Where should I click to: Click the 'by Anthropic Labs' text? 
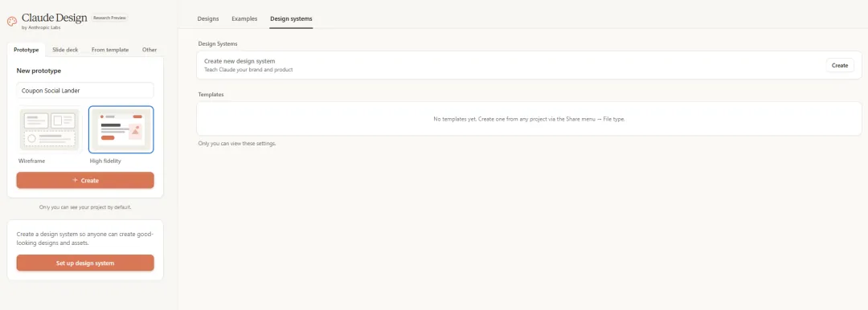[42, 27]
